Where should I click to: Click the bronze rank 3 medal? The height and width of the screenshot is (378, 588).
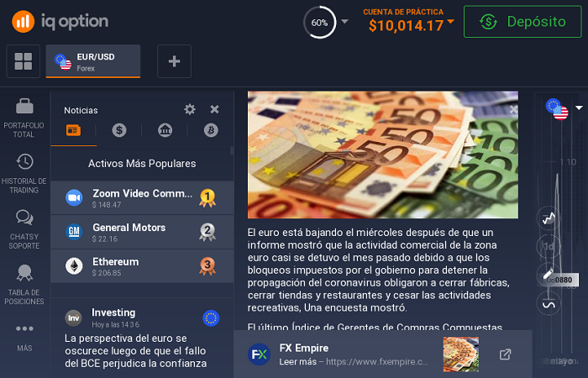coord(207,266)
